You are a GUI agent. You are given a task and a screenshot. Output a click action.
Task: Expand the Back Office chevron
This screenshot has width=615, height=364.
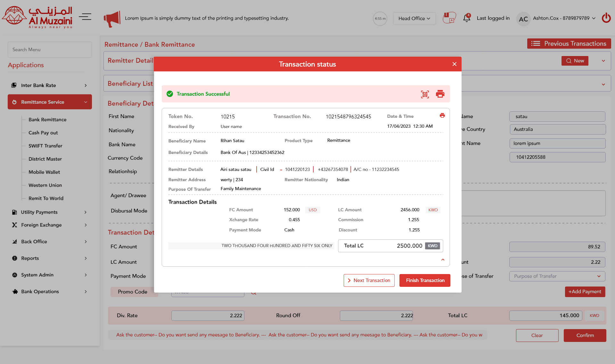(x=86, y=241)
